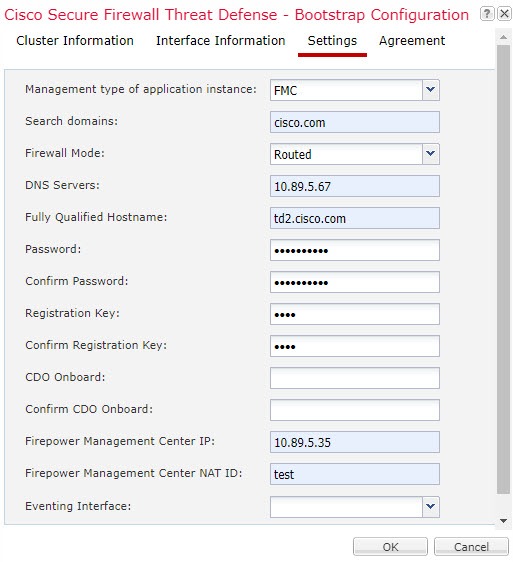Focus the CDO Onboard text field
513x562 pixels.
point(355,378)
